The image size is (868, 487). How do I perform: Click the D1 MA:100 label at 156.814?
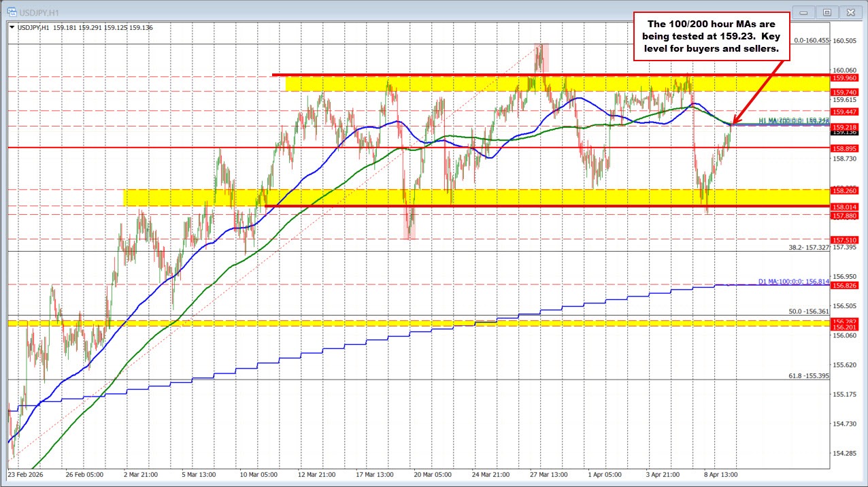click(x=795, y=280)
